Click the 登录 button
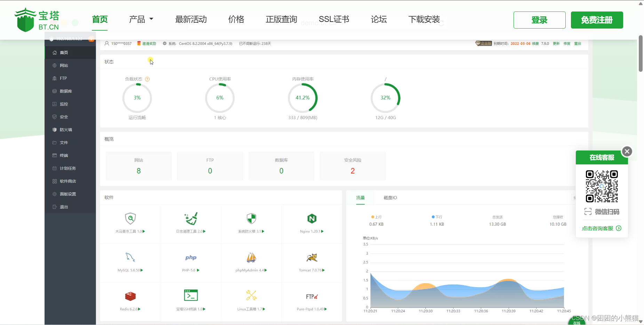The height and width of the screenshot is (325, 644). [x=539, y=20]
